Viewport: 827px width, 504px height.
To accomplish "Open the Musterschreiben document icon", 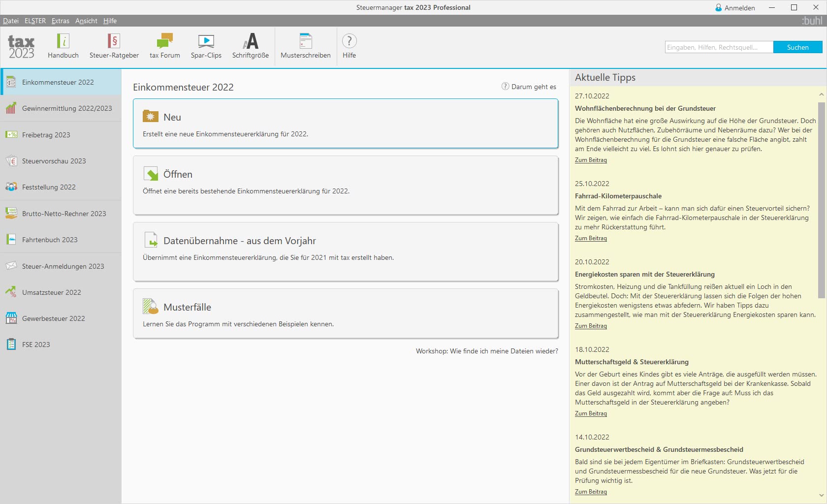I will pos(306,41).
